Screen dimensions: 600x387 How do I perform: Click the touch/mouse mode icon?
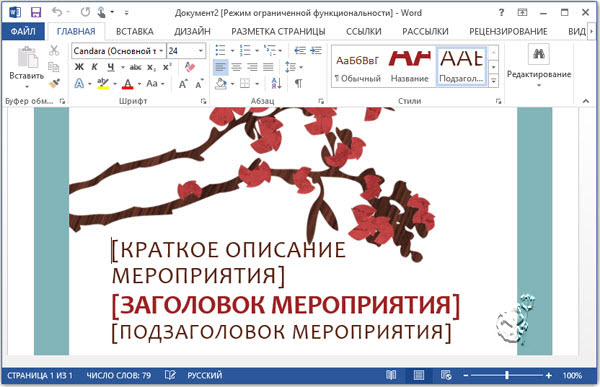[x=101, y=12]
